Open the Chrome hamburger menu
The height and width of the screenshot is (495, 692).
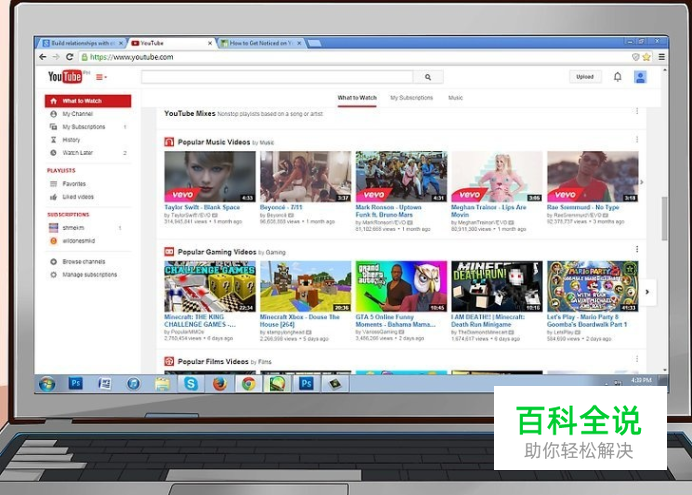pyautogui.click(x=662, y=57)
